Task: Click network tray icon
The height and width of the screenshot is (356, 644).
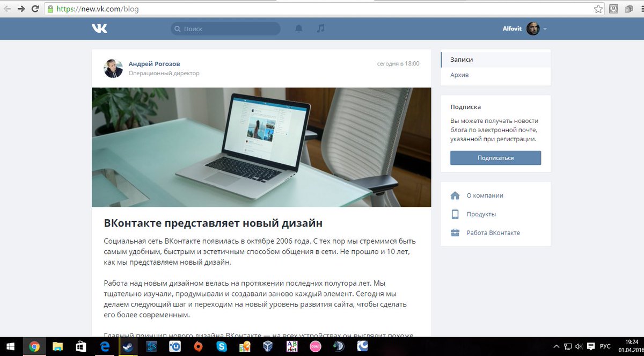Action: point(567,346)
